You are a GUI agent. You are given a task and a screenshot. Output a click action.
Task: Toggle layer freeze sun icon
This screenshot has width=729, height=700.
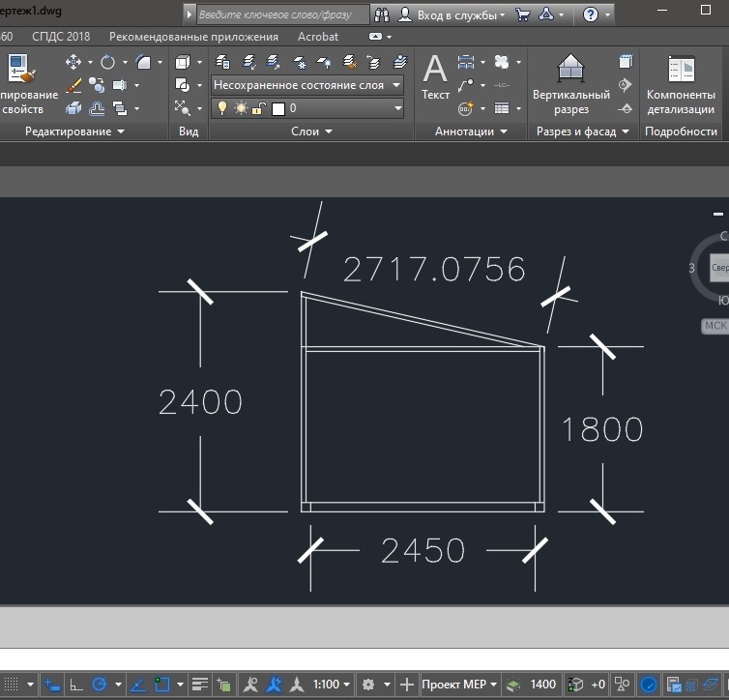click(241, 108)
